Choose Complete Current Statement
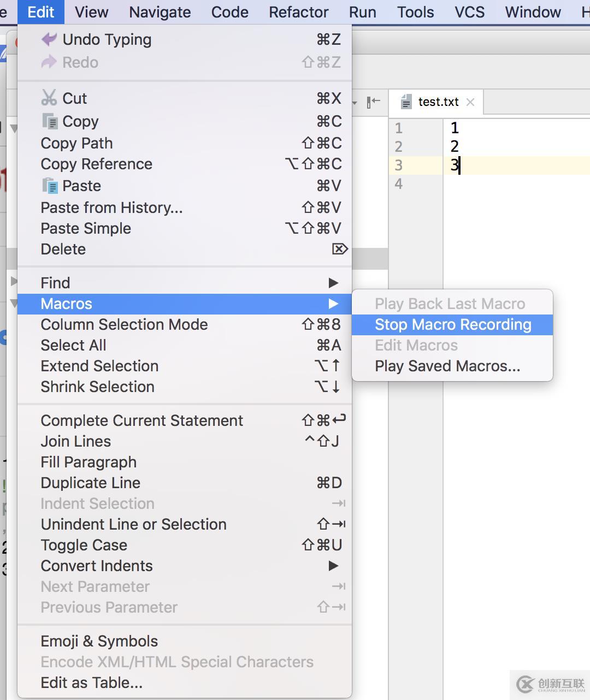Screen dimensions: 590x700 [x=185, y=420]
